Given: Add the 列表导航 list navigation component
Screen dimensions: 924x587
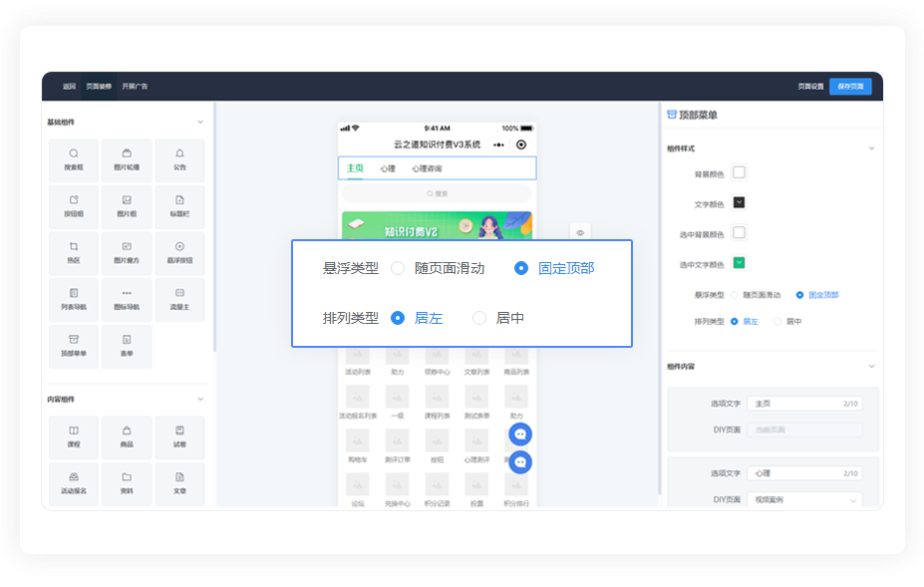Looking at the screenshot, I should pos(74,300).
